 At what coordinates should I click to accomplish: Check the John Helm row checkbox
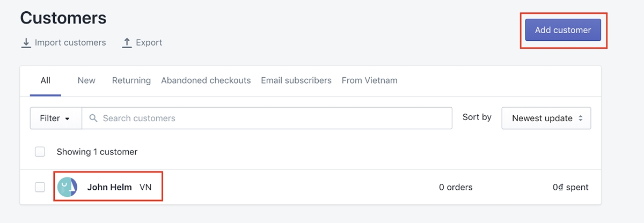[40, 187]
